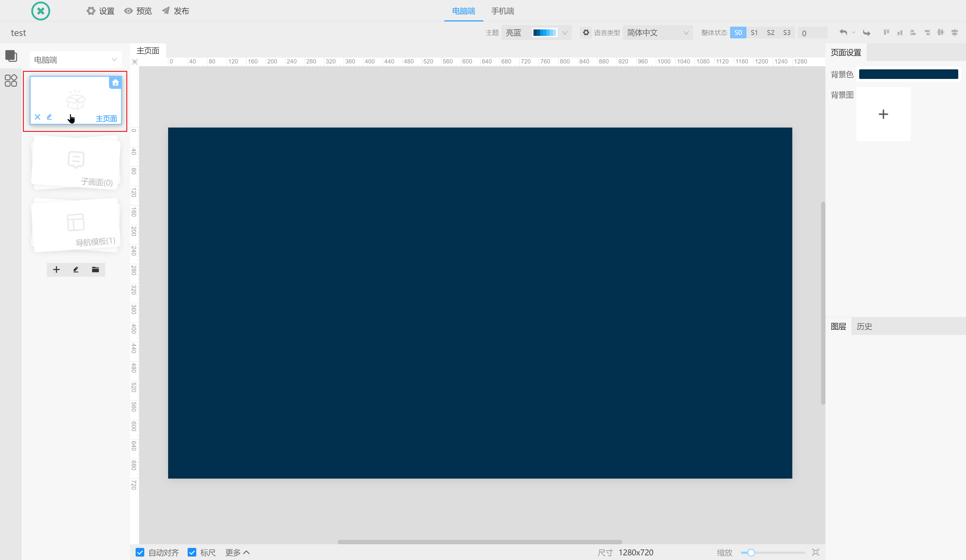Image resolution: width=966 pixels, height=560 pixels.
Task: Align selected elements to top
Action: [x=886, y=33]
